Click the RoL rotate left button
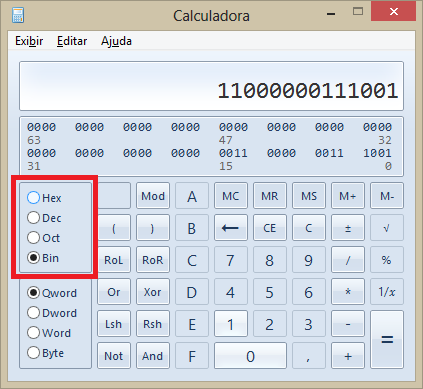Screen dimensions: 423x389 pos(114,260)
